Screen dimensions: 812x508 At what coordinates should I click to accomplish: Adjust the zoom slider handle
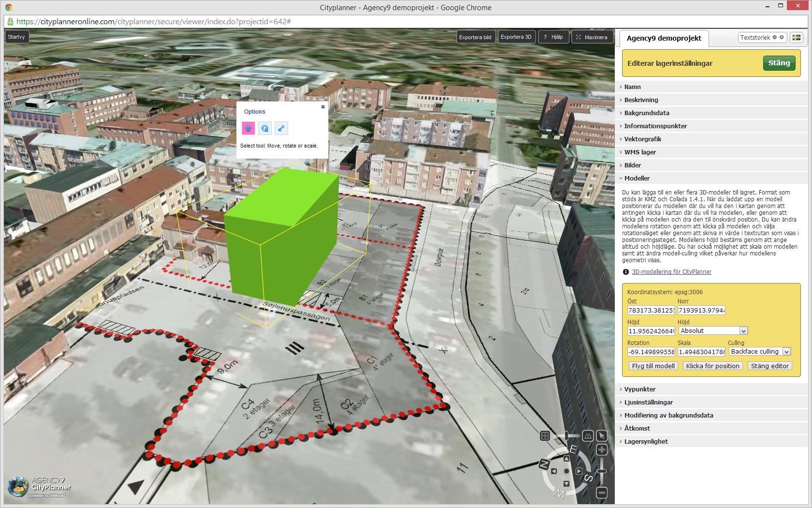602,471
